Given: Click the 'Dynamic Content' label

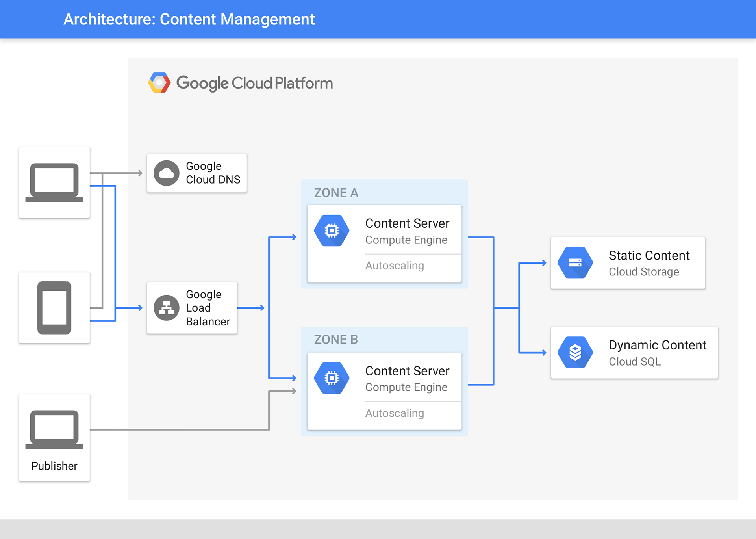Looking at the screenshot, I should pyautogui.click(x=658, y=345).
